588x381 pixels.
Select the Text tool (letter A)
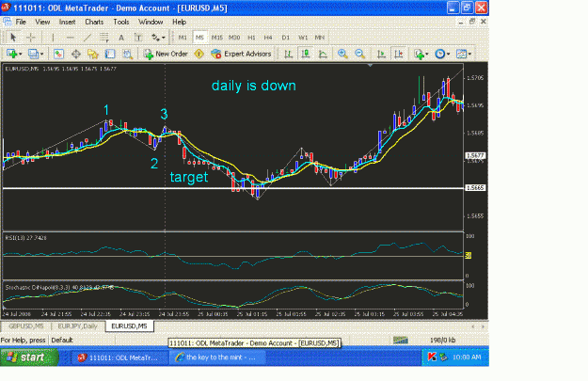pos(121,38)
